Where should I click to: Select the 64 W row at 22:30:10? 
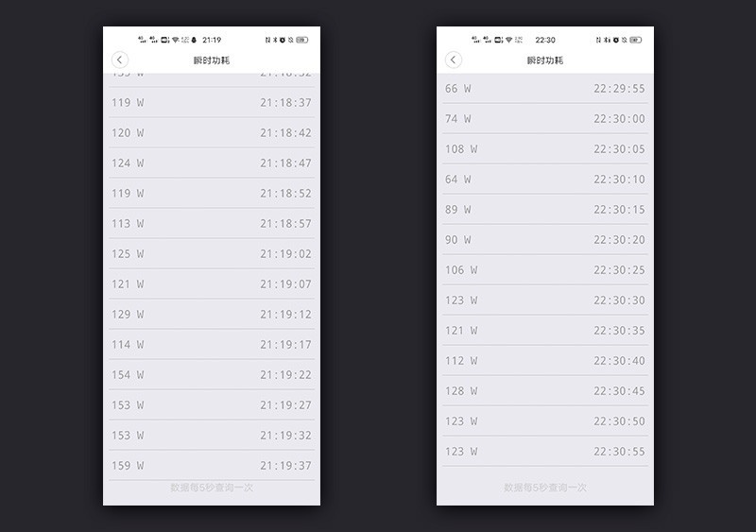[545, 179]
